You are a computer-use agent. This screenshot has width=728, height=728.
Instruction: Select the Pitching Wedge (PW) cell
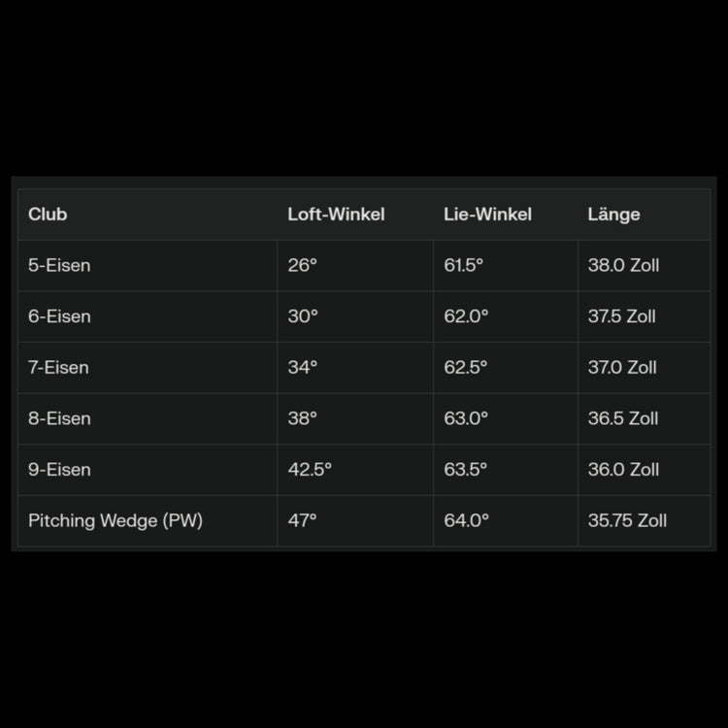click(116, 520)
